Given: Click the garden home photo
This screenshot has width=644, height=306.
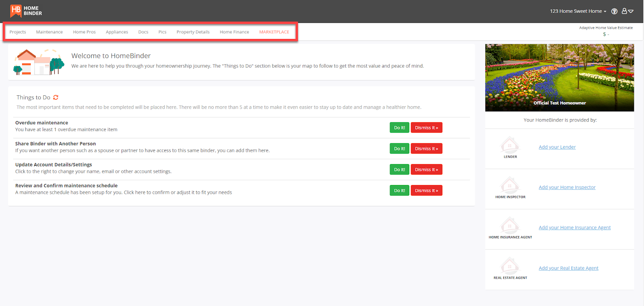Looking at the screenshot, I should click(x=559, y=77).
